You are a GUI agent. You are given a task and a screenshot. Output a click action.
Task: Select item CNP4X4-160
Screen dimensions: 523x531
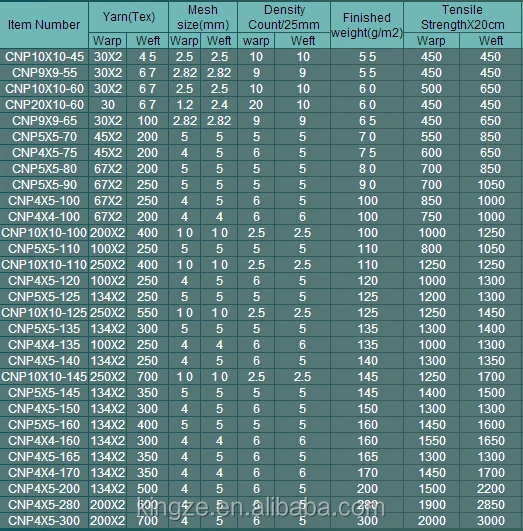(x=44, y=441)
